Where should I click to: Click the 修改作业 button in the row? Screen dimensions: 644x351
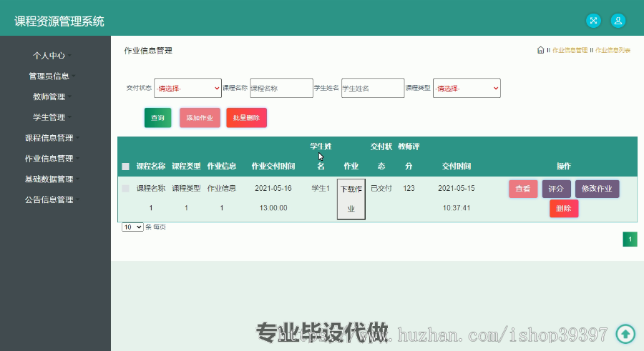point(597,189)
